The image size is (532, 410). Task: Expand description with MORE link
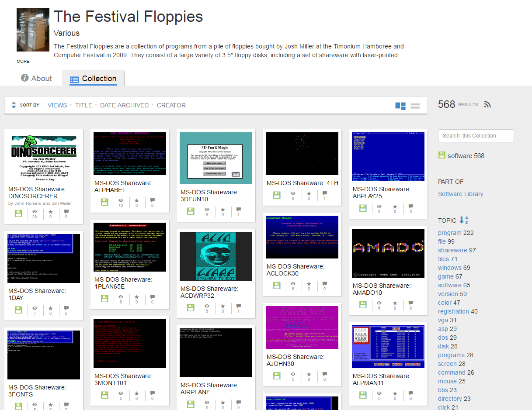pyautogui.click(x=23, y=62)
